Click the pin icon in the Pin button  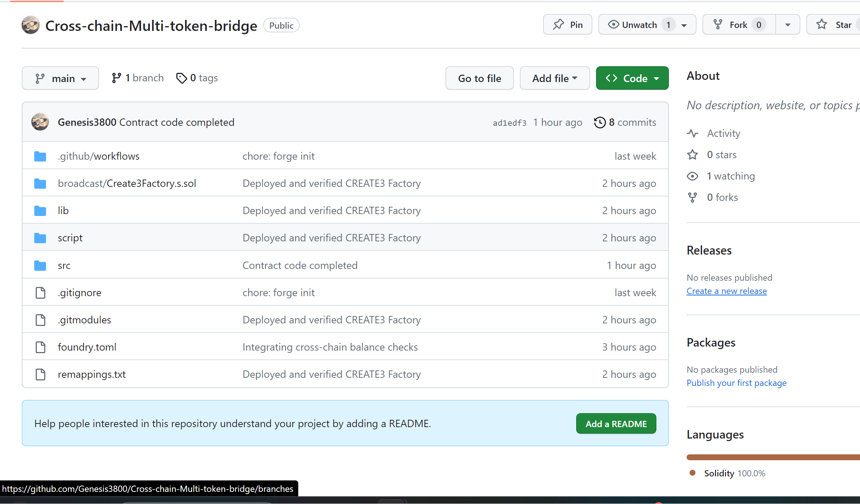coord(558,25)
